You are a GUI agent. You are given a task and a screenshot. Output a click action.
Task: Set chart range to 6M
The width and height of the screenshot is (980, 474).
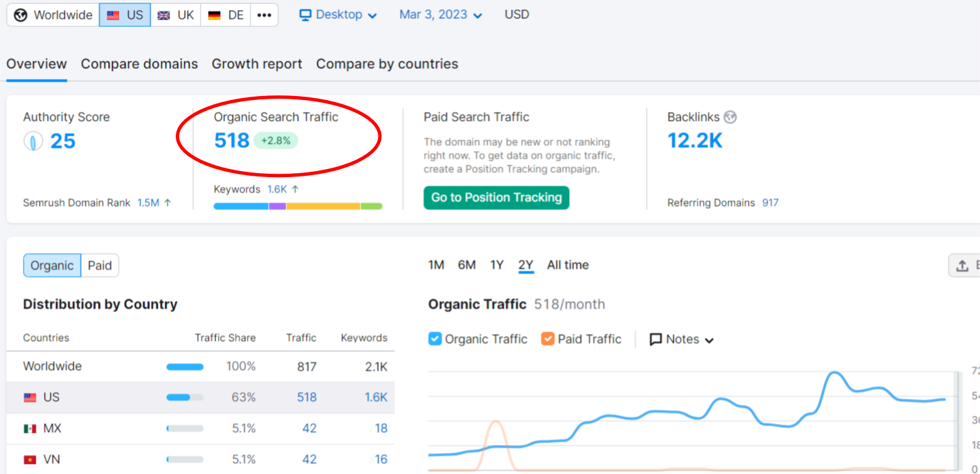(x=467, y=265)
